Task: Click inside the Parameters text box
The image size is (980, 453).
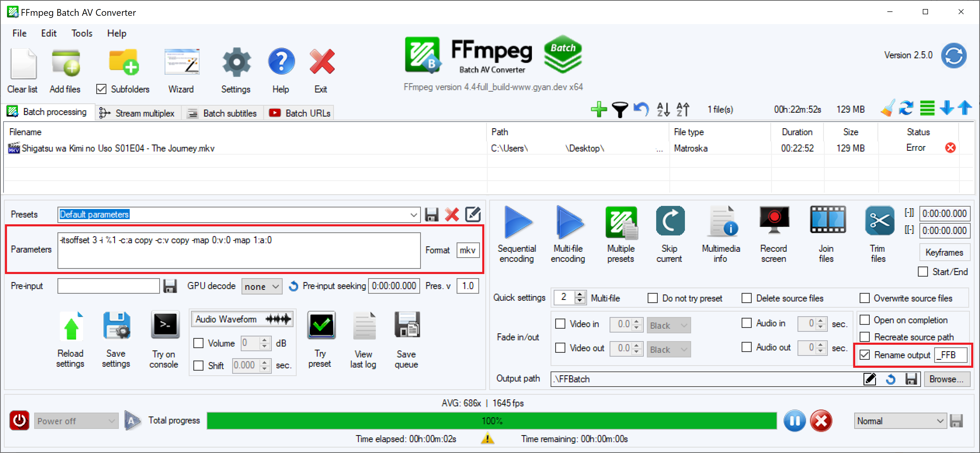Action: (239, 250)
